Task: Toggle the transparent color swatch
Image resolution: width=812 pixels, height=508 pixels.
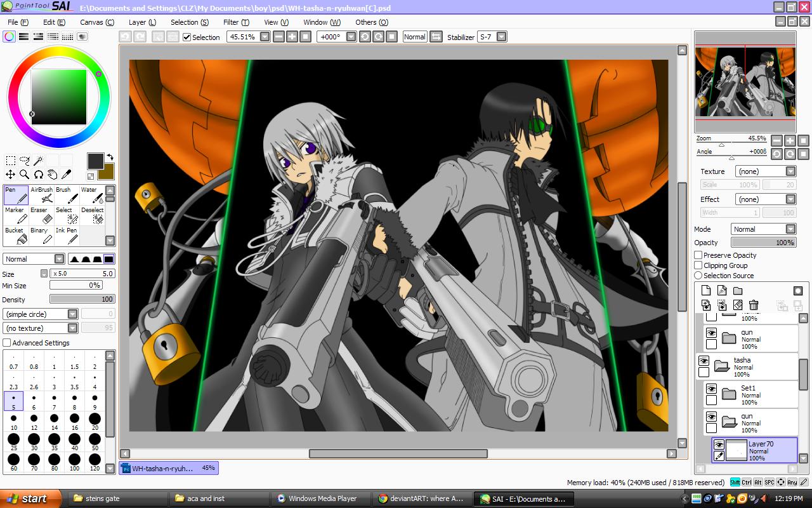Action: pyautogui.click(x=91, y=177)
